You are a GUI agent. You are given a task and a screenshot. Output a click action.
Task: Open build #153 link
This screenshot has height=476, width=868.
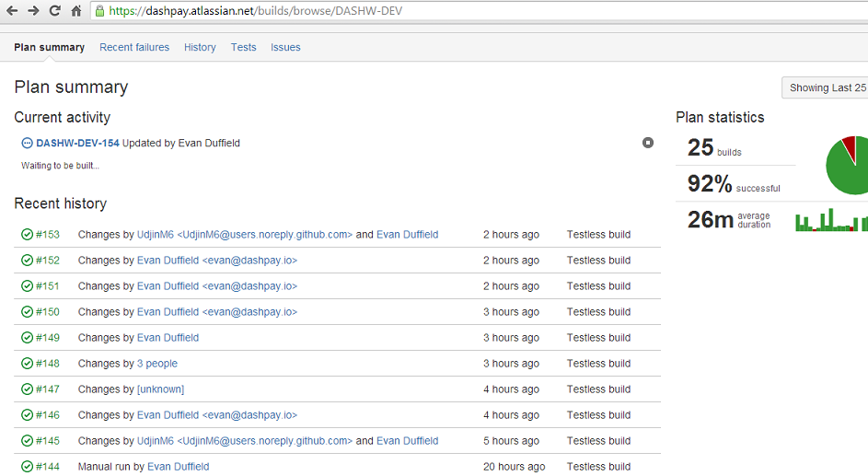(x=48, y=235)
